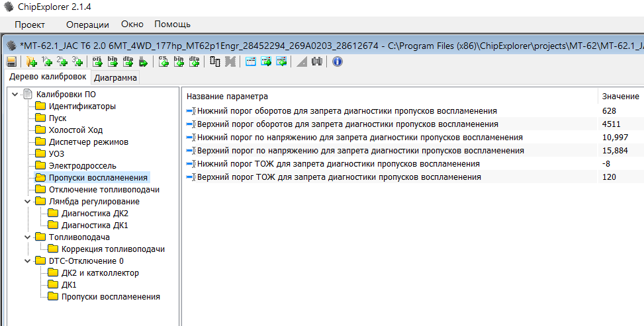Collapse the Топливоподача tree branch
The width and height of the screenshot is (644, 326).
pos(27,237)
